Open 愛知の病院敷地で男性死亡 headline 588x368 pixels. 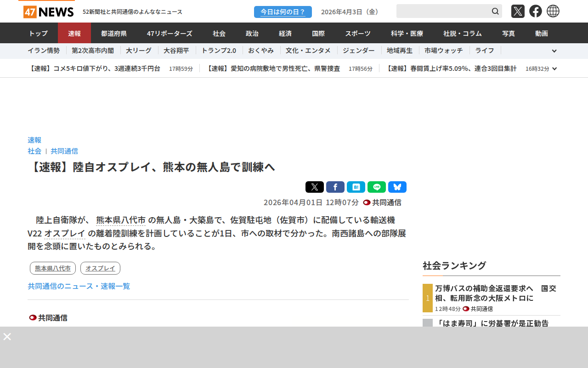tap(273, 69)
